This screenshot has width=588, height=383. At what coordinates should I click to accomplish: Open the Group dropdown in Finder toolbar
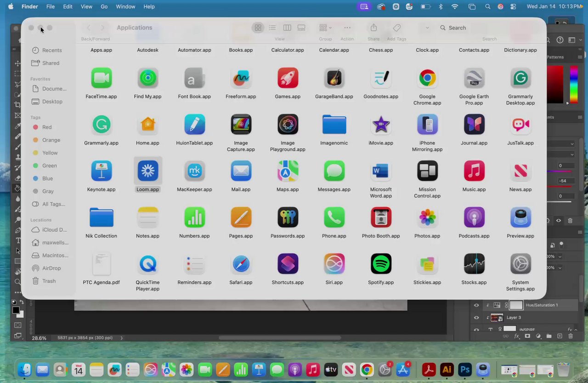(325, 28)
